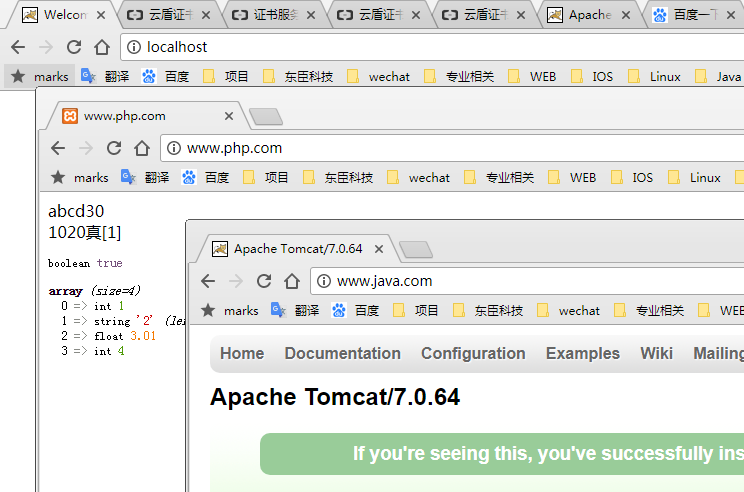744x492 pixels.
Task: Reload the www.php.com page
Action: point(114,148)
